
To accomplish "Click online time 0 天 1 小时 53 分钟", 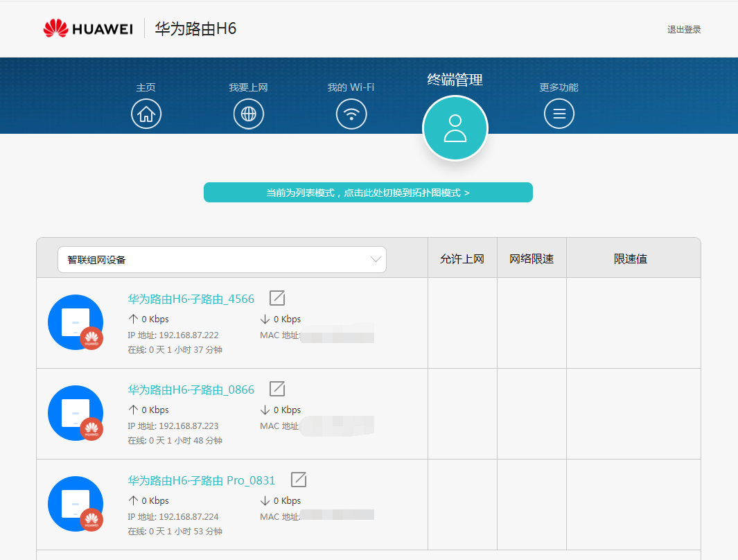I will point(186,532).
